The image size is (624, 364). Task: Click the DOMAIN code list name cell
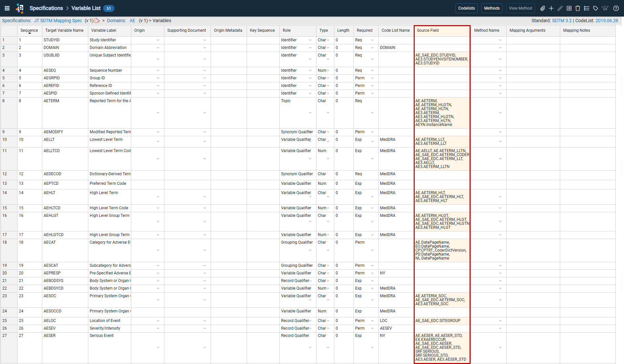click(x=396, y=48)
